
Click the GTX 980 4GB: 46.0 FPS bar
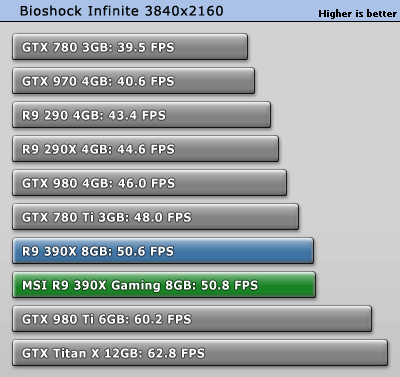[150, 183]
